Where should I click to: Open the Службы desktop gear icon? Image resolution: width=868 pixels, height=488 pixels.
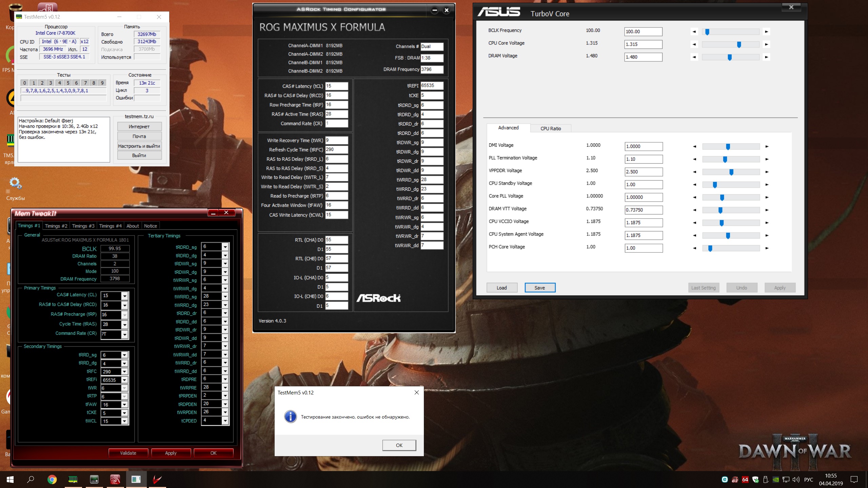tap(15, 183)
